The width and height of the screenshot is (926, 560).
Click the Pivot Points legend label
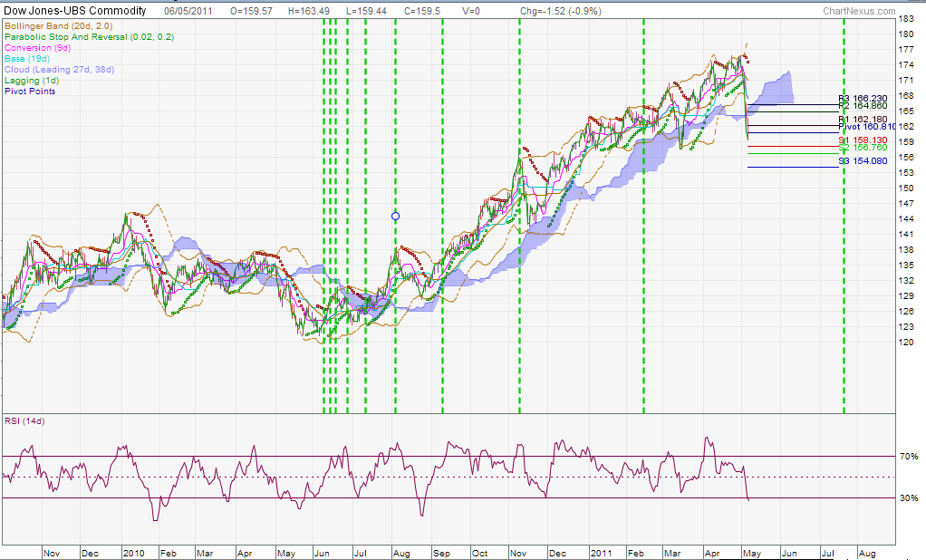30,91
